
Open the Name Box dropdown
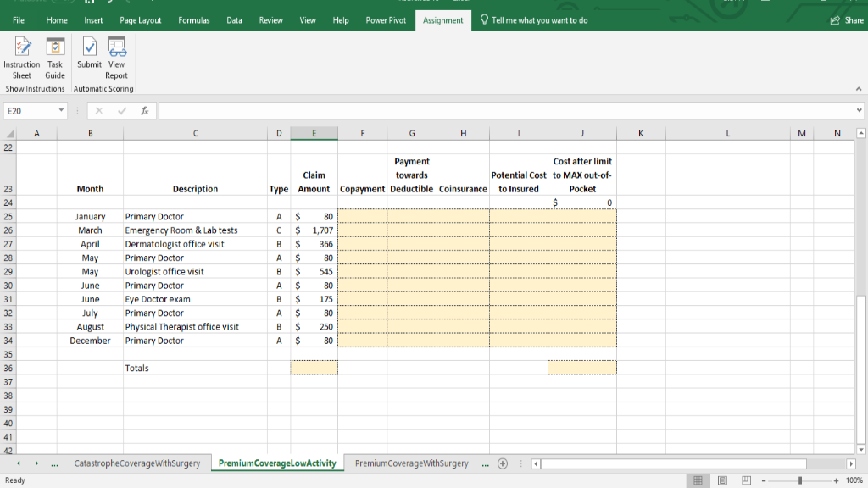60,109
